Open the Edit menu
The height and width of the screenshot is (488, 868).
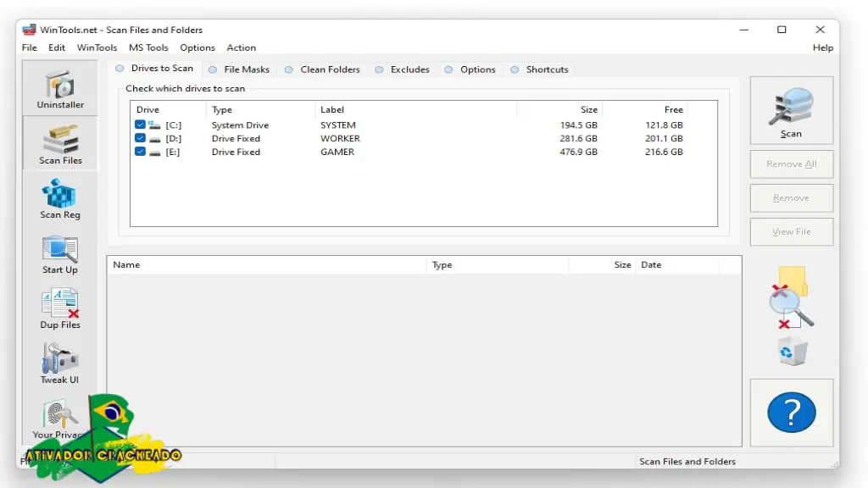coord(57,47)
